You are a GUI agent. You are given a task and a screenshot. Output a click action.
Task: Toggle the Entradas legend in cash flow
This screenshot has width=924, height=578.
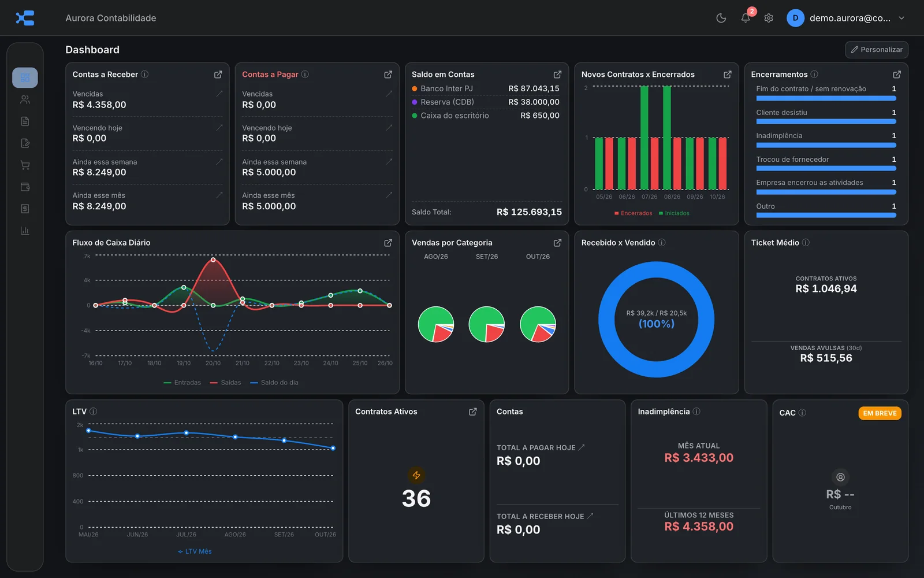tap(182, 383)
